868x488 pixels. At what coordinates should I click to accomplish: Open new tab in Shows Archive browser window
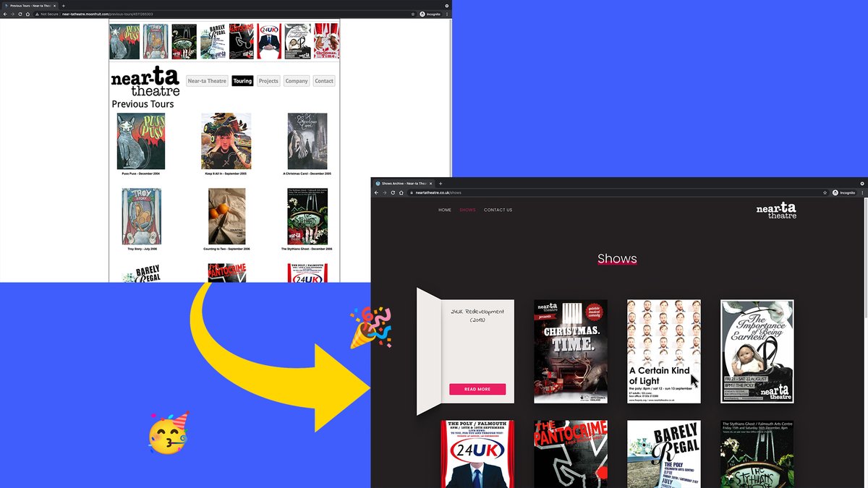point(441,184)
